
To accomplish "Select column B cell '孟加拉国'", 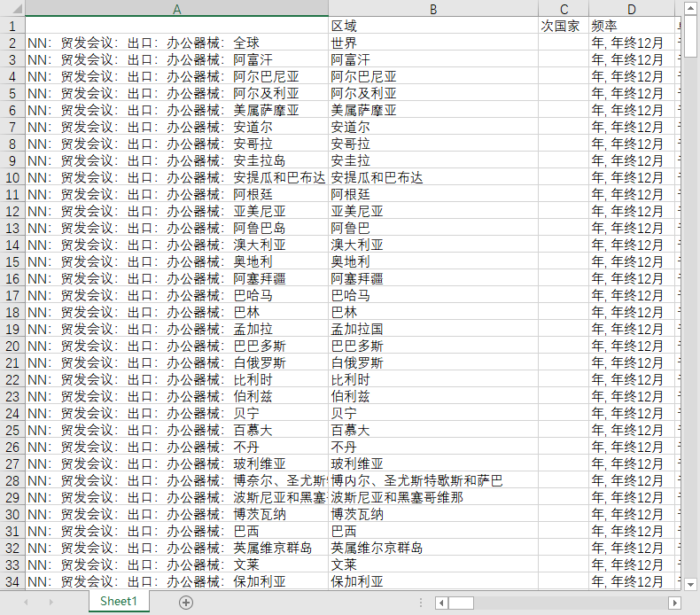I will 433,329.
